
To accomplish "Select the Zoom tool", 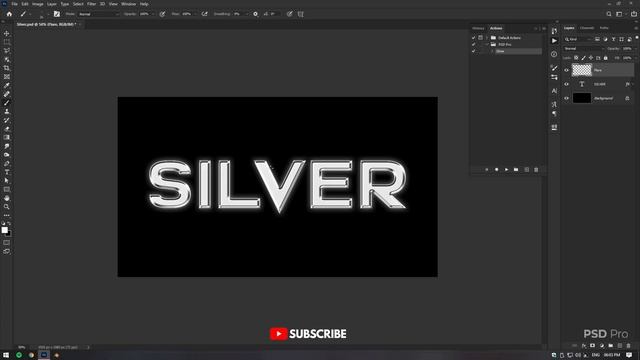I will pos(7,207).
